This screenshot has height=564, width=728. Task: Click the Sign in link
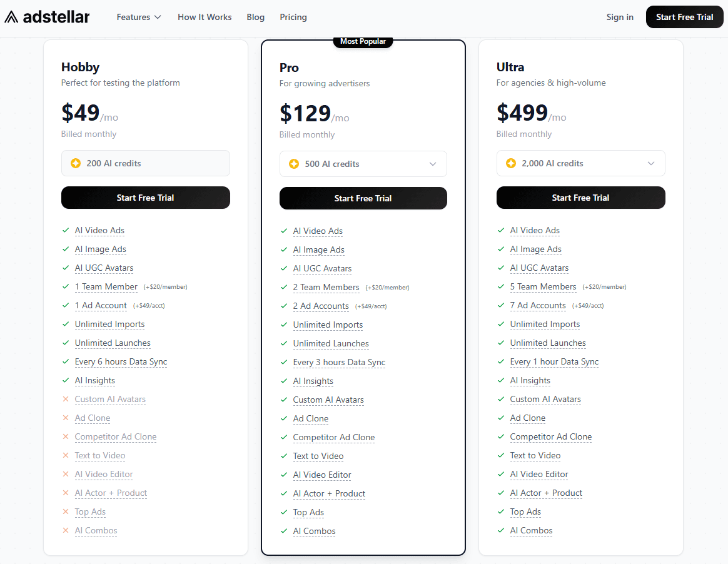point(619,17)
